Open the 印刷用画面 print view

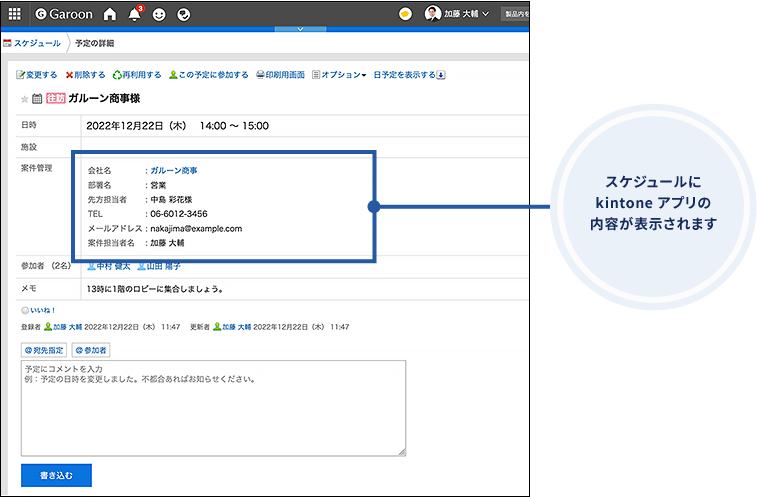(280, 75)
